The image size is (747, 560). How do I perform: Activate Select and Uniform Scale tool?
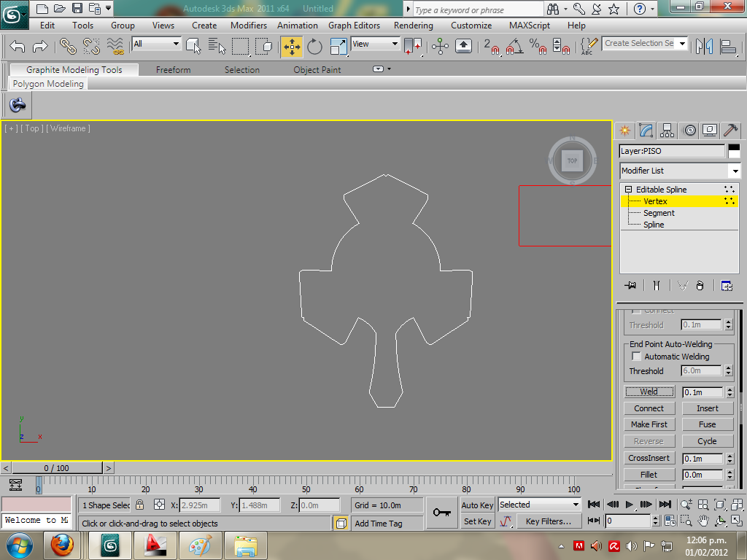338,47
